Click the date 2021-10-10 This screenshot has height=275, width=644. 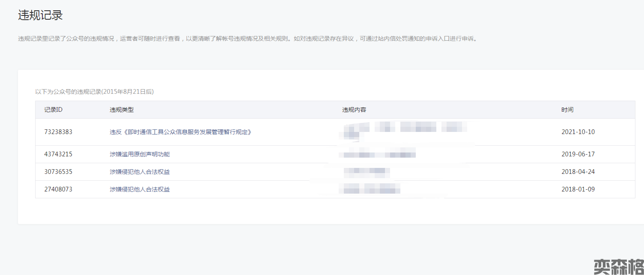pyautogui.click(x=578, y=132)
